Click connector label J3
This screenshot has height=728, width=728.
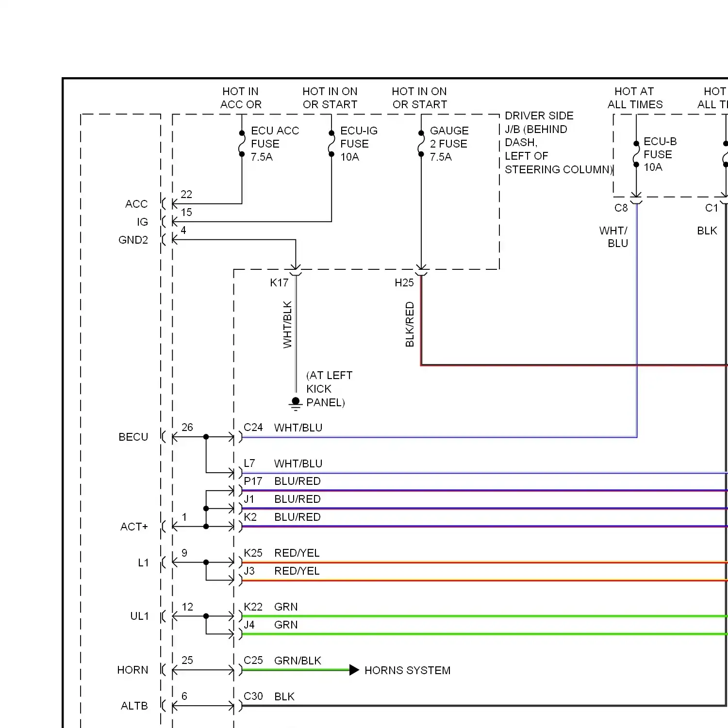(x=249, y=571)
